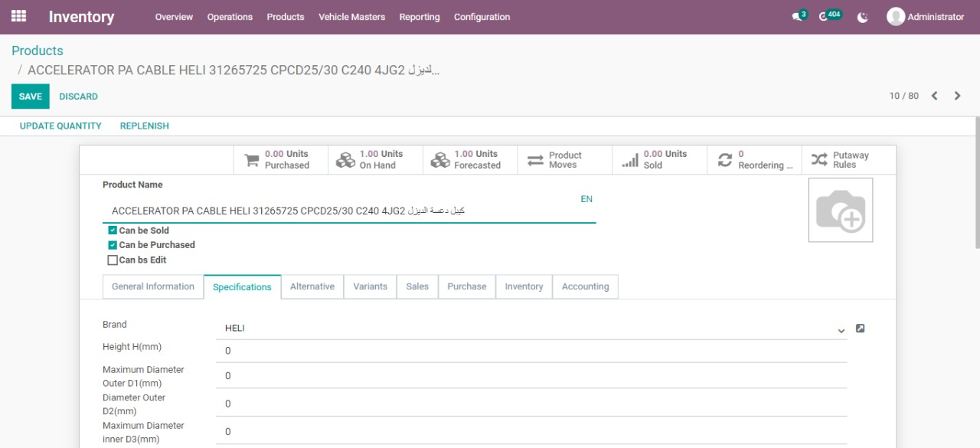The image size is (980, 448).
Task: Open the Configuration menu
Action: point(482,17)
